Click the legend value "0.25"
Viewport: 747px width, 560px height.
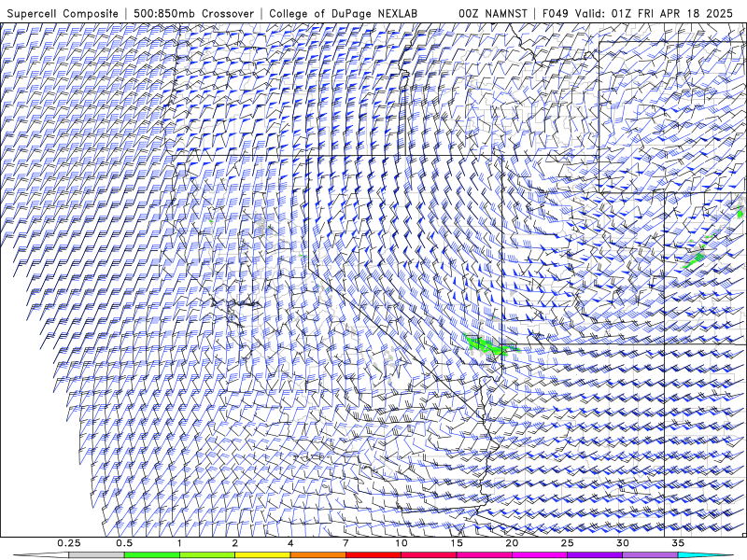coord(68,543)
